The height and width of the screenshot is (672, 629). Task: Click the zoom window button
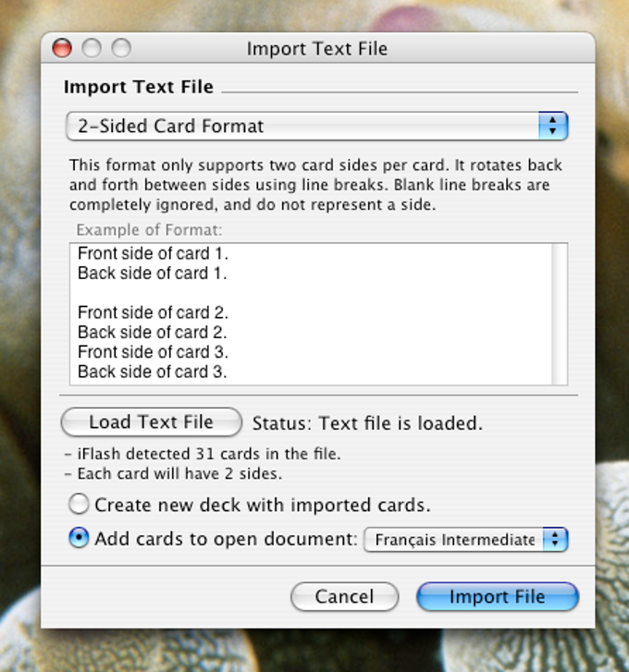pyautogui.click(x=121, y=47)
